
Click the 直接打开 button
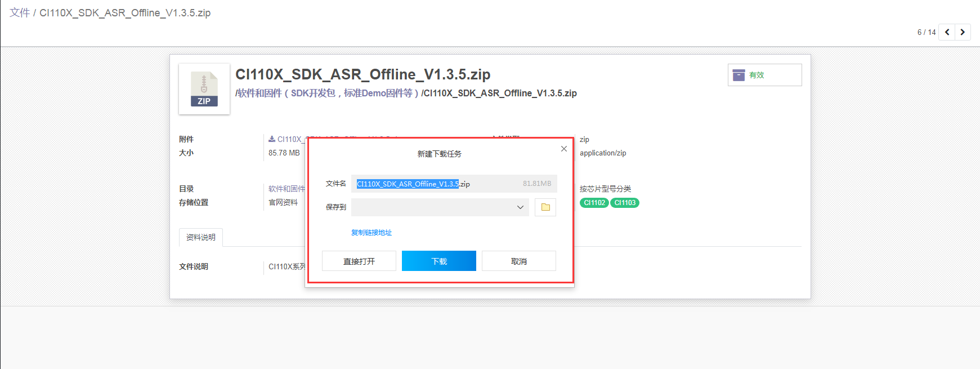point(359,261)
